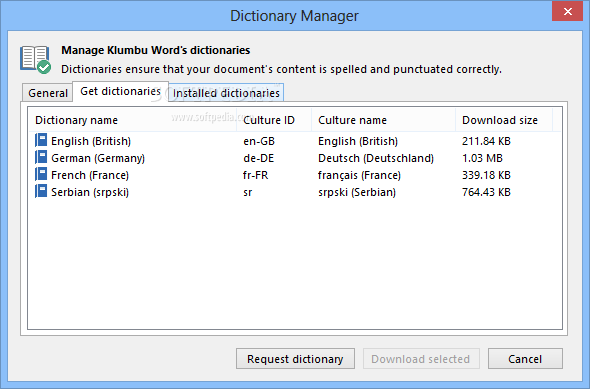Click the en-GB culture ID cell
Screen dimensions: 590x389
click(x=259, y=141)
